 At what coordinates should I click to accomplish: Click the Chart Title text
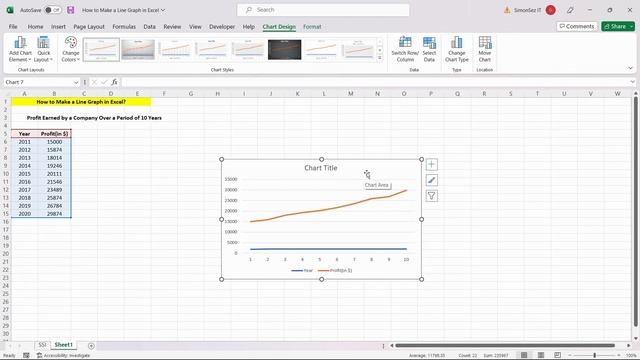point(321,168)
